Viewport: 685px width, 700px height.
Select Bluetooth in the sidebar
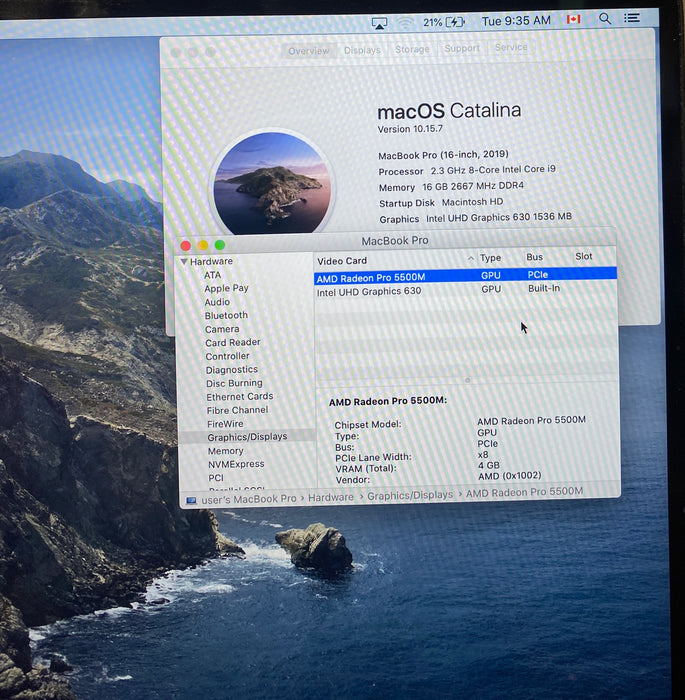point(226,316)
